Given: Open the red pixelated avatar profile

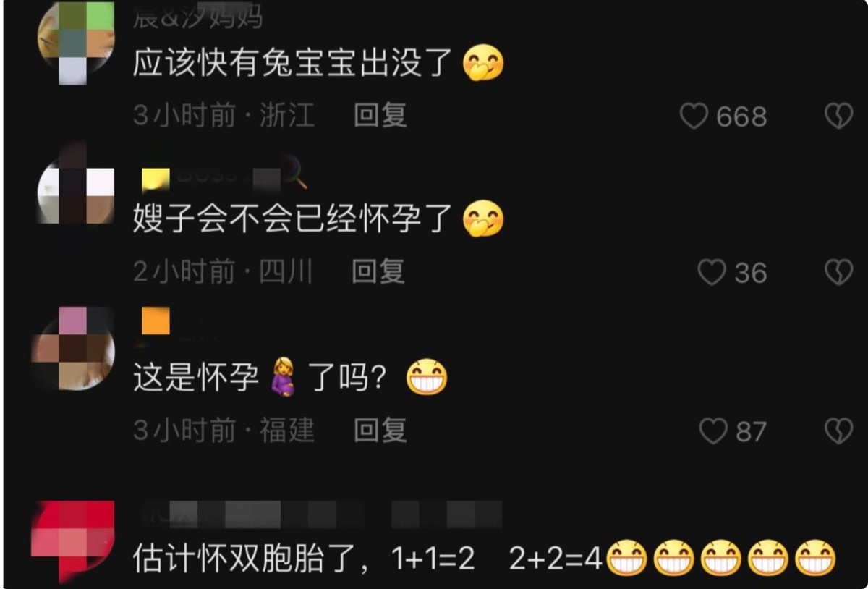Looking at the screenshot, I should [x=72, y=539].
